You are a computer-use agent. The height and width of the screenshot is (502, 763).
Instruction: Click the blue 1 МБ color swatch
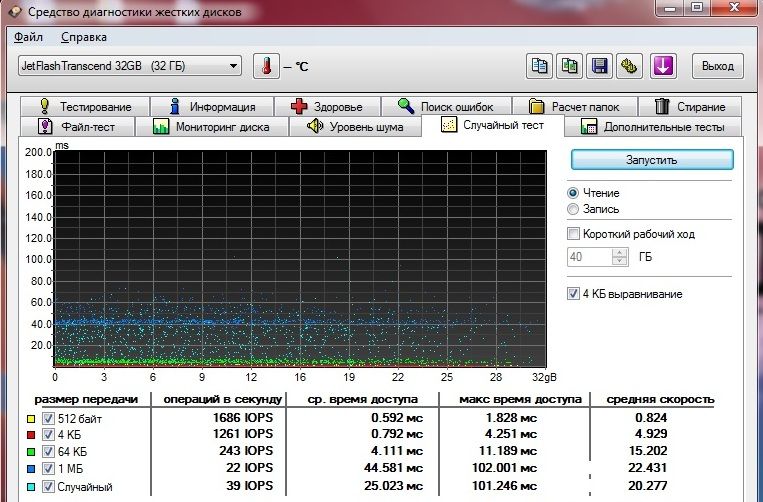point(31,468)
